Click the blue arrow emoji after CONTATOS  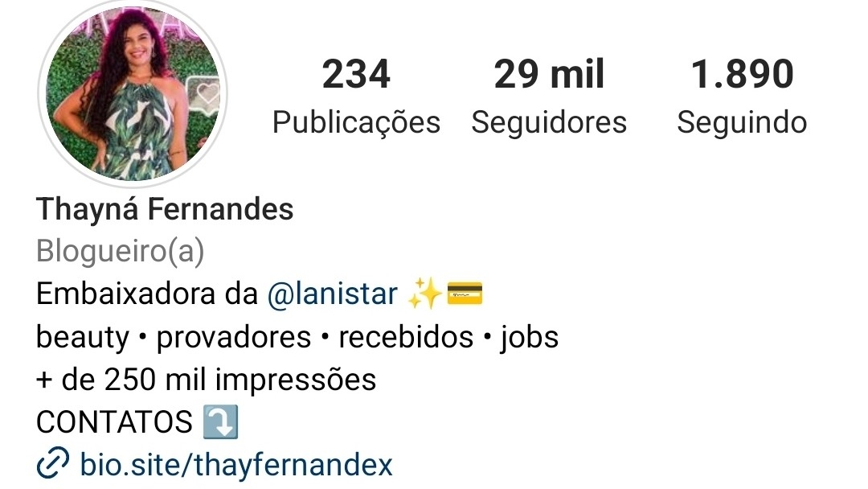220,422
